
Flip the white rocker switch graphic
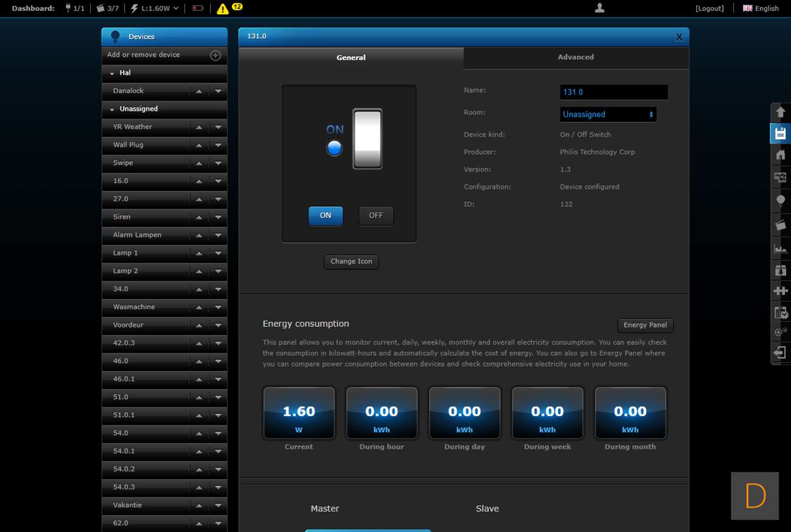368,139
